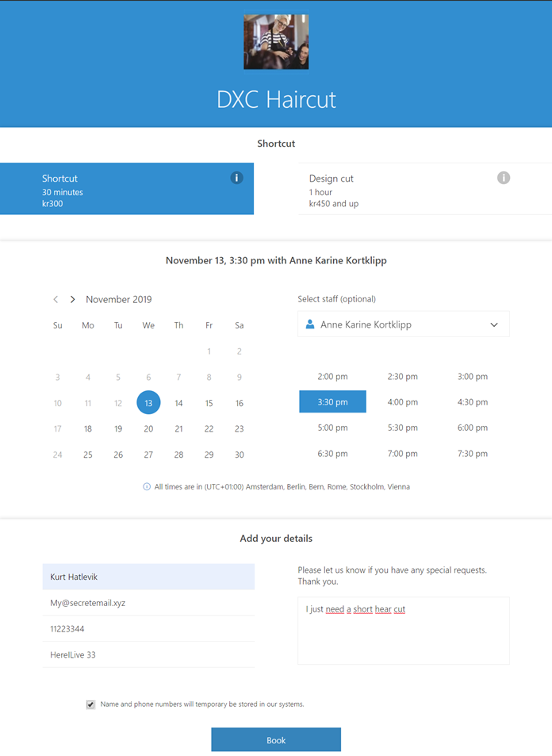Screen dimensions: 552x756
Task: Pick the 6:30 pm time slot
Action: coord(332,454)
